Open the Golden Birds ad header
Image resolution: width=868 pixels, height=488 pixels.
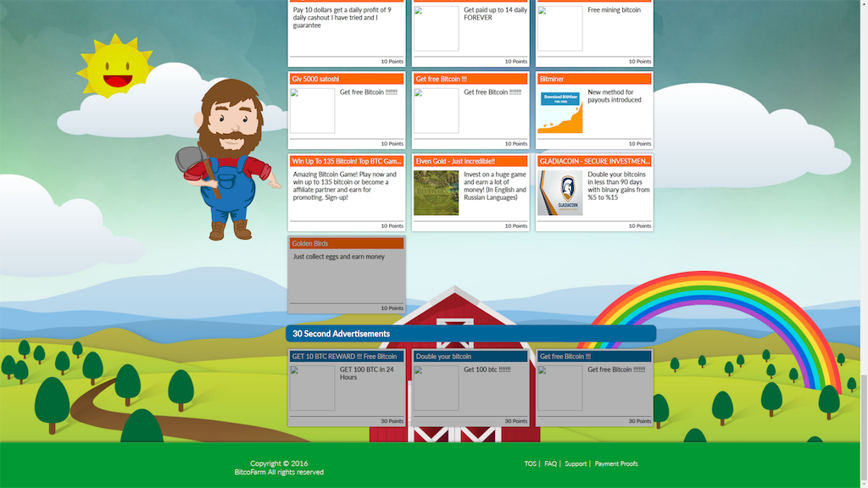click(x=347, y=243)
